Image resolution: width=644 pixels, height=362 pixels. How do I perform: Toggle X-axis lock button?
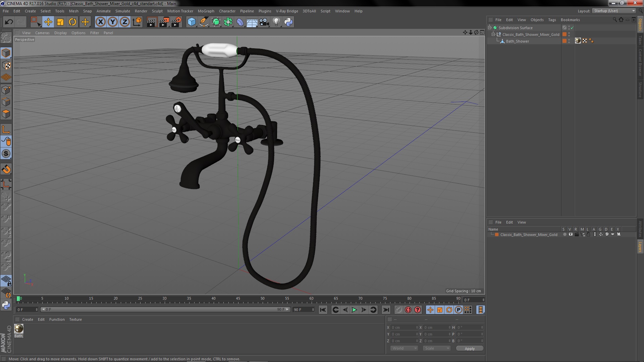coord(100,22)
